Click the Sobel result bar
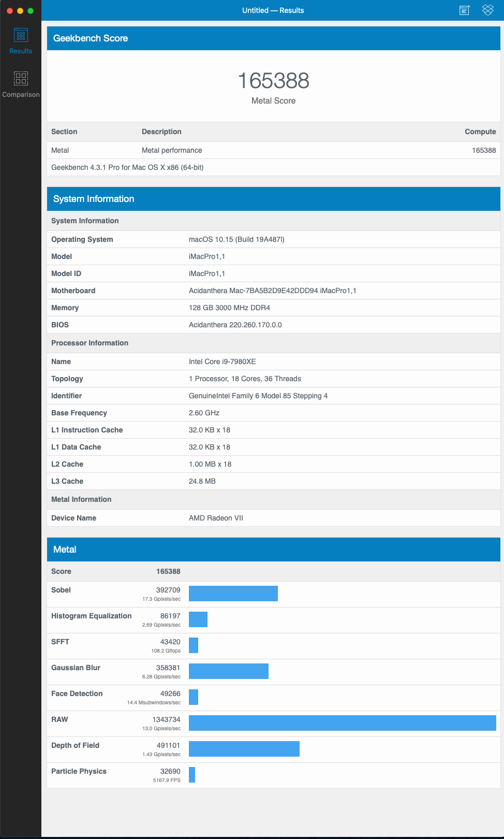Screen dimensions: 504x839 tap(233, 594)
